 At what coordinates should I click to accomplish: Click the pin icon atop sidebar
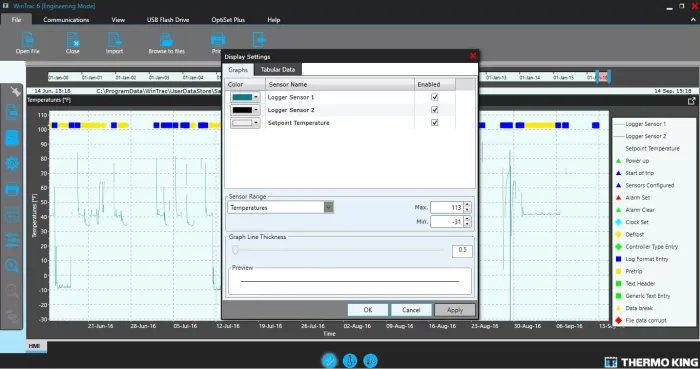click(15, 91)
